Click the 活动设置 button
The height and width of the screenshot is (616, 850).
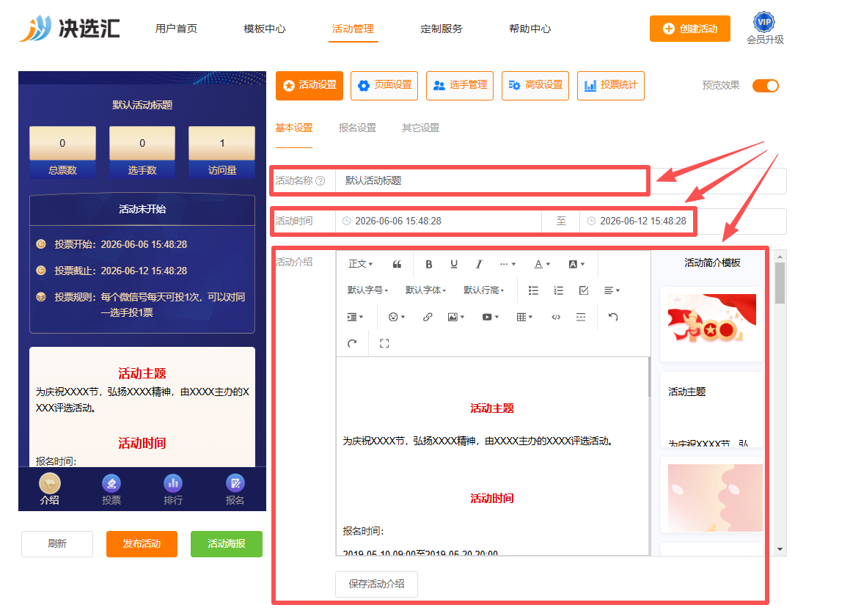click(x=309, y=86)
